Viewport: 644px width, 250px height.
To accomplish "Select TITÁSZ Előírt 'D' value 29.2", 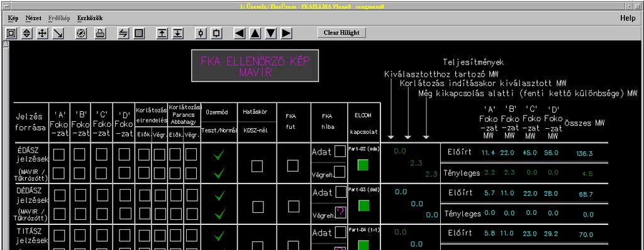I will coord(551,233).
